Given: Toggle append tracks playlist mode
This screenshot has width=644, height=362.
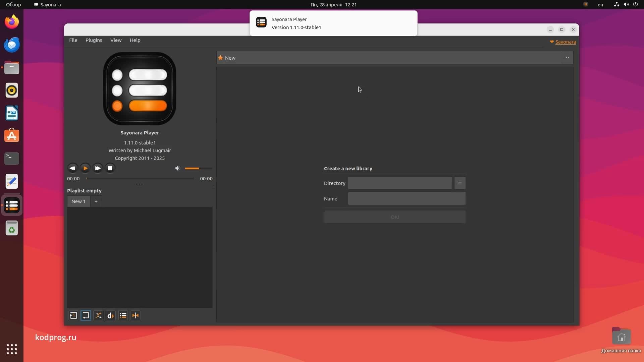Looking at the screenshot, I should tap(123, 315).
